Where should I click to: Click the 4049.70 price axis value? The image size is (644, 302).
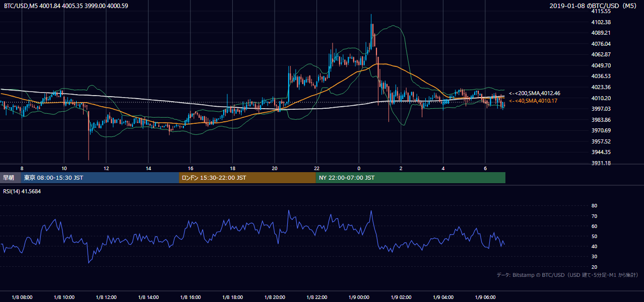(601, 65)
